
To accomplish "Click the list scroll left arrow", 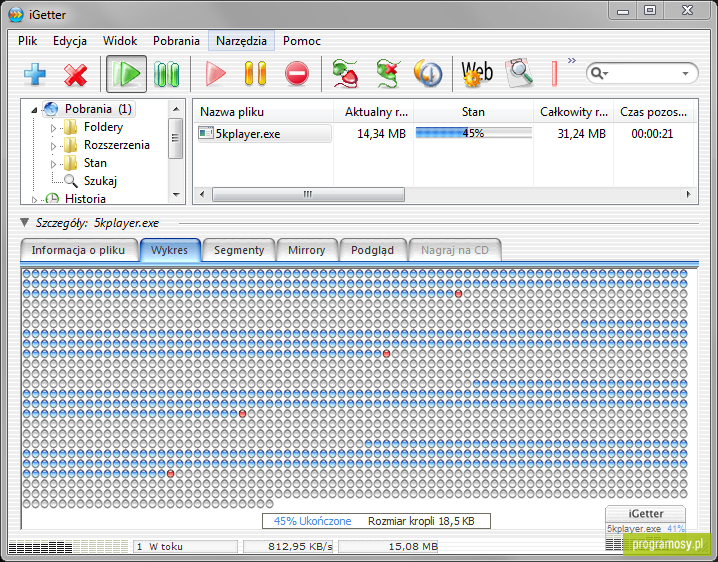I will pyautogui.click(x=202, y=195).
